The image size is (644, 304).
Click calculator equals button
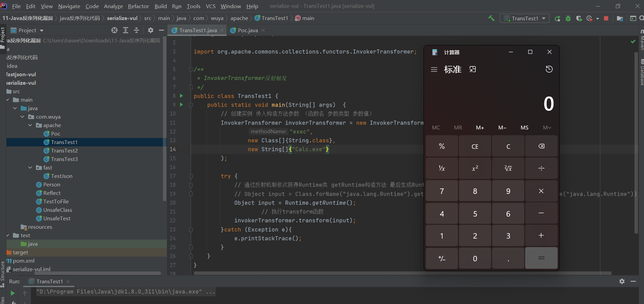[541, 258]
